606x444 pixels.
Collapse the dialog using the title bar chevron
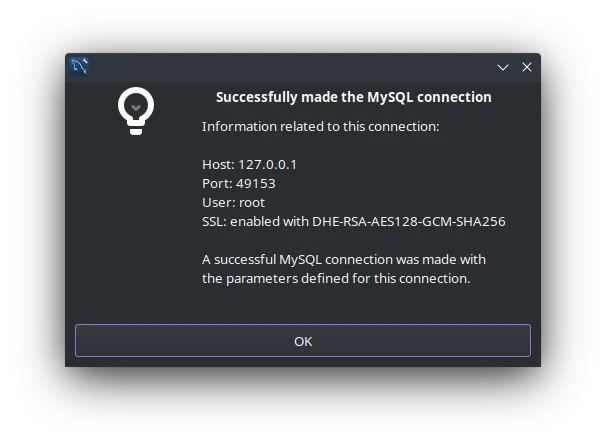click(x=503, y=67)
